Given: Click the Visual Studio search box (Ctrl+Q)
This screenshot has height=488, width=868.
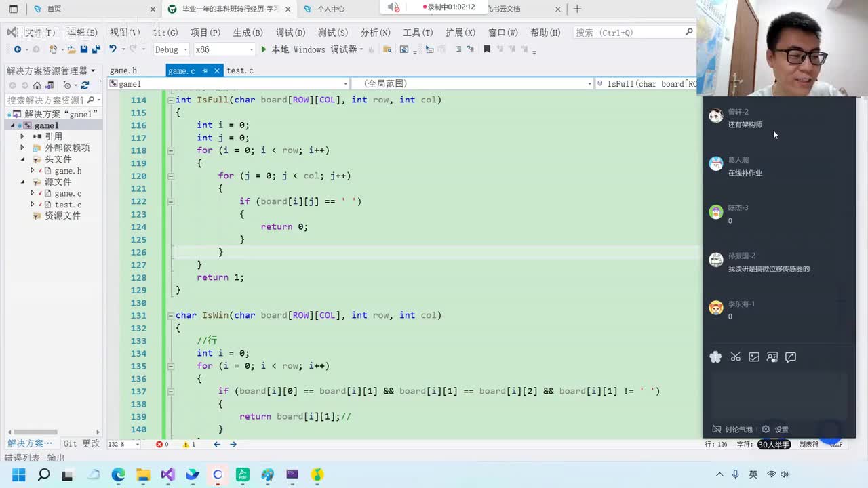Looking at the screenshot, I should coord(634,33).
